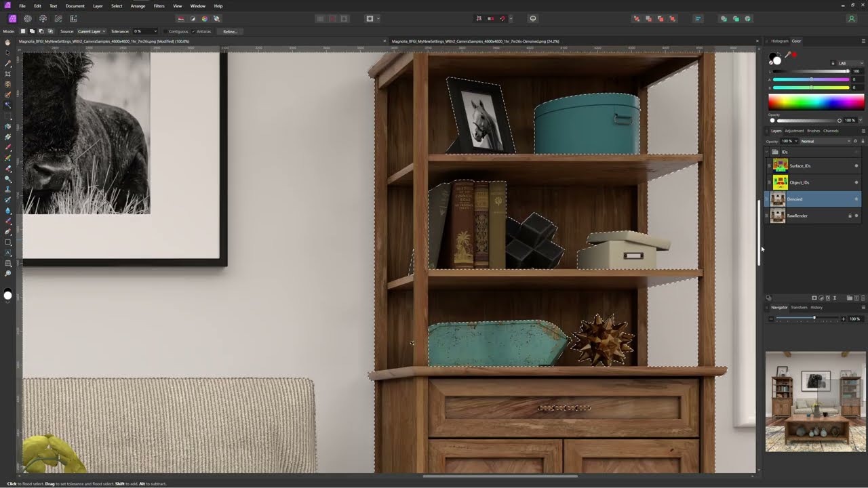Image resolution: width=868 pixels, height=488 pixels.
Task: Click the L lightness slider
Action: [x=811, y=71]
